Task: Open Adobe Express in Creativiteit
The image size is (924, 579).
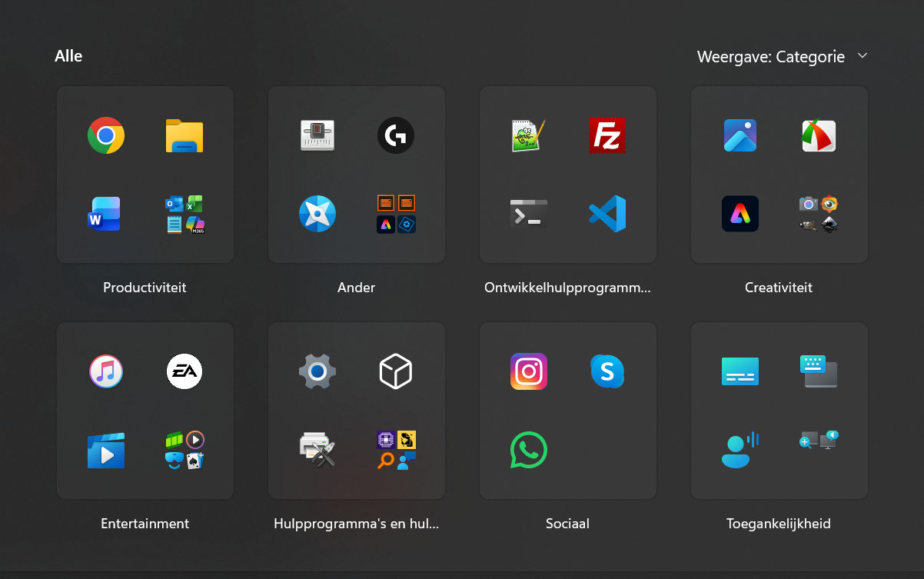Action: [740, 214]
